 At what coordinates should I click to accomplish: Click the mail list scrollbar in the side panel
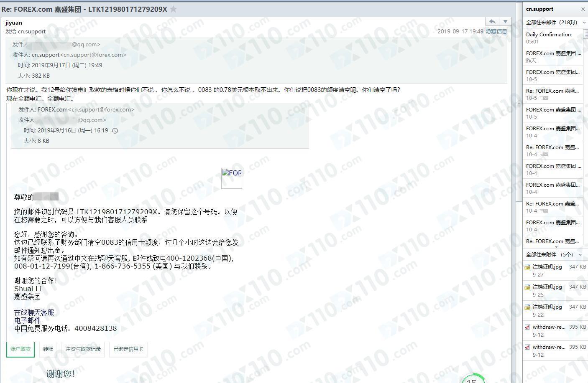pyautogui.click(x=586, y=34)
